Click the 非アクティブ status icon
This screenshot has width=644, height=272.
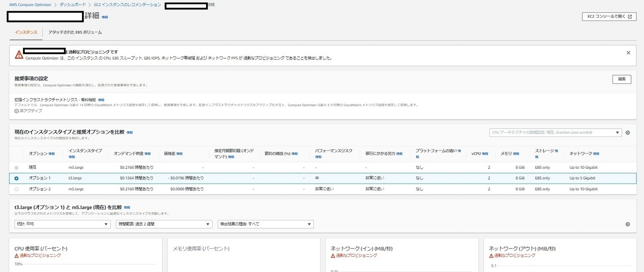tap(17, 111)
